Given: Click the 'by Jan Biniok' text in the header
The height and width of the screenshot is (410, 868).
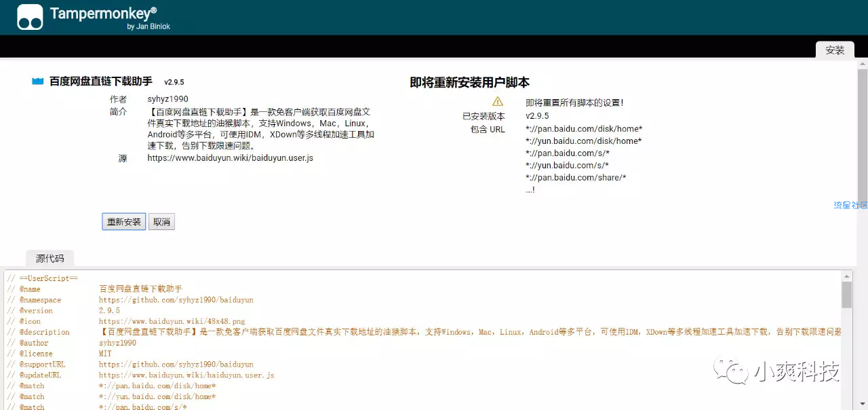Looking at the screenshot, I should tap(149, 26).
